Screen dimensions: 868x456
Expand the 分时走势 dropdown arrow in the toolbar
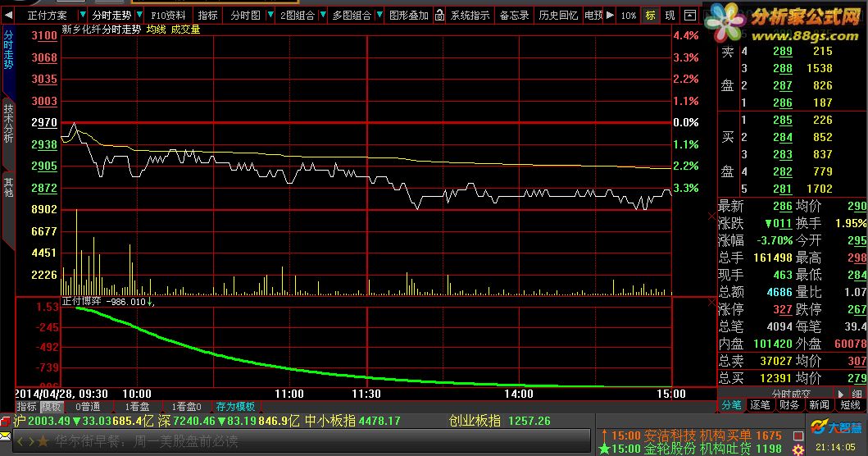[x=139, y=15]
